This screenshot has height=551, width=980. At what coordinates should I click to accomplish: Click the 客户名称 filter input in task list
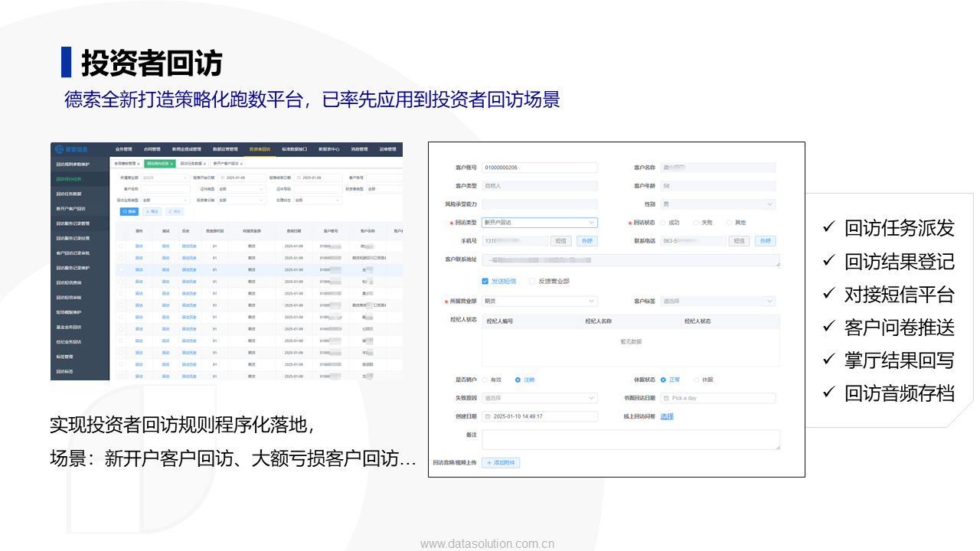165,189
